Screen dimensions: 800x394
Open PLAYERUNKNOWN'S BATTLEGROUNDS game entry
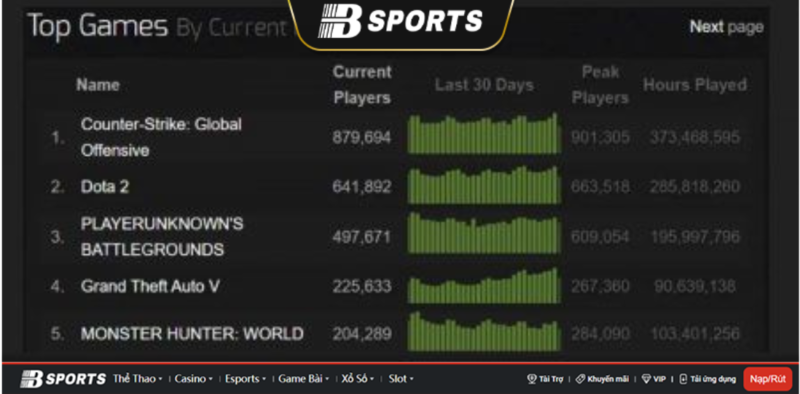tap(162, 237)
